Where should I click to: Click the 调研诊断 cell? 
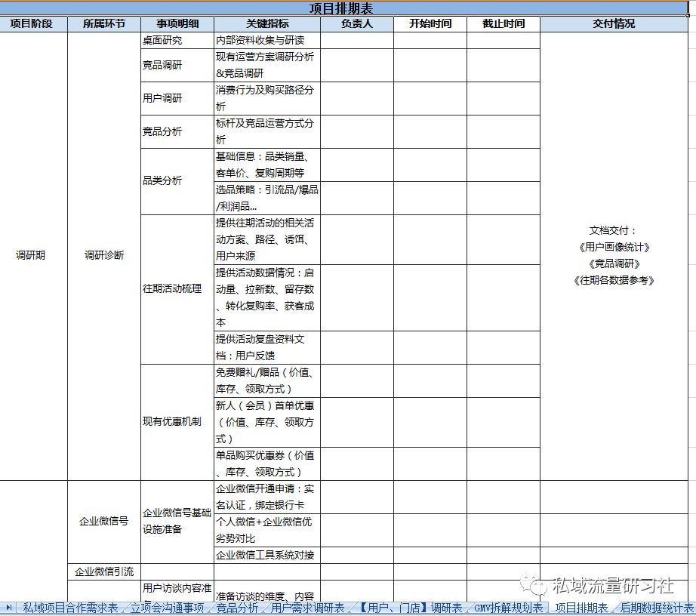pyautogui.click(x=104, y=256)
